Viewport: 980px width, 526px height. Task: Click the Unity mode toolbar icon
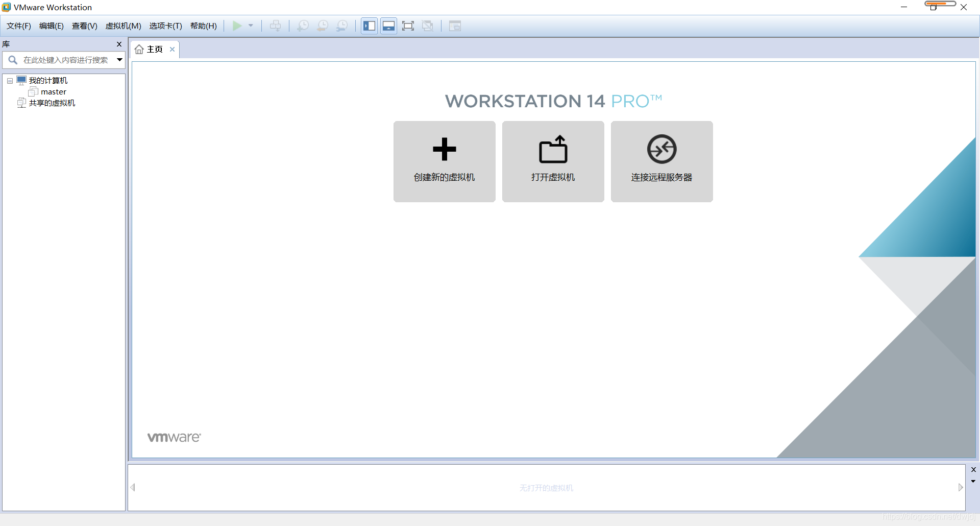(x=428, y=26)
